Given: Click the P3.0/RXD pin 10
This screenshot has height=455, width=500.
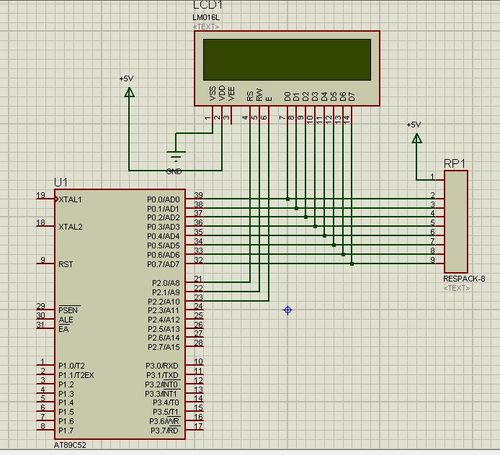Looking at the screenshot, I should [194, 365].
